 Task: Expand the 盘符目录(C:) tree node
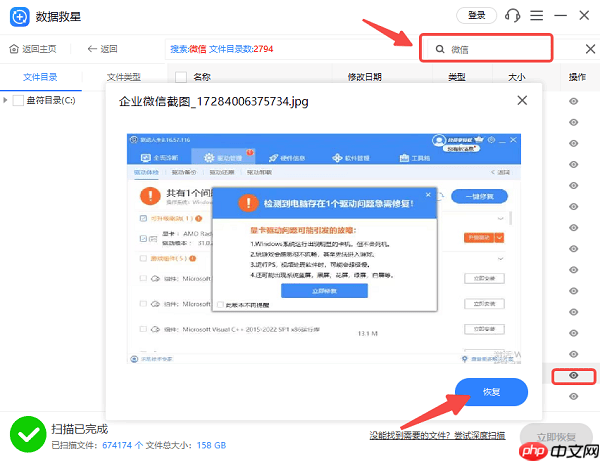pyautogui.click(x=5, y=100)
